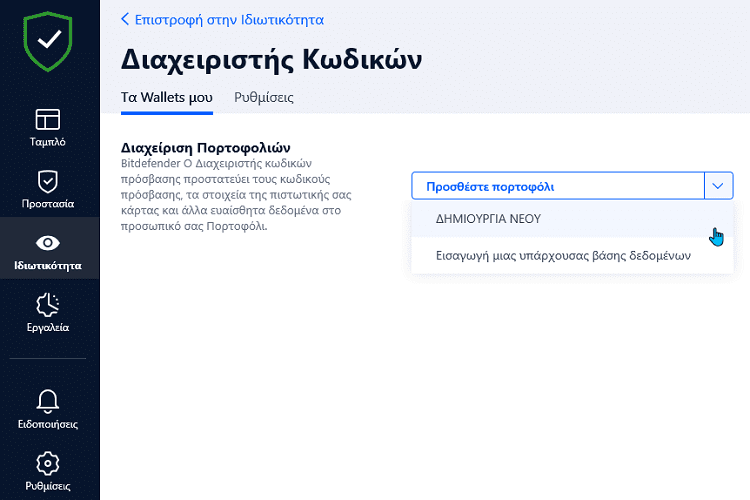Switch to the Ρυθμίσεις tab
750x500 pixels.
click(264, 98)
